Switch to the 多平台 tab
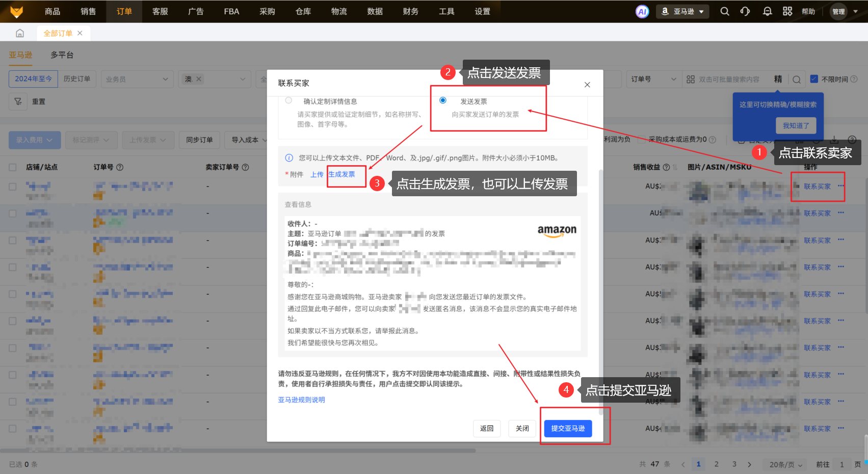Screen dimensions: 868x474 [x=62, y=55]
